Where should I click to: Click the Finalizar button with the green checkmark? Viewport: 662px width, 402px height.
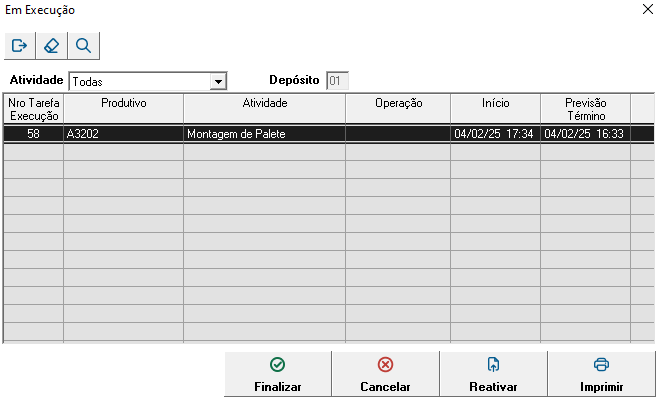pos(278,375)
